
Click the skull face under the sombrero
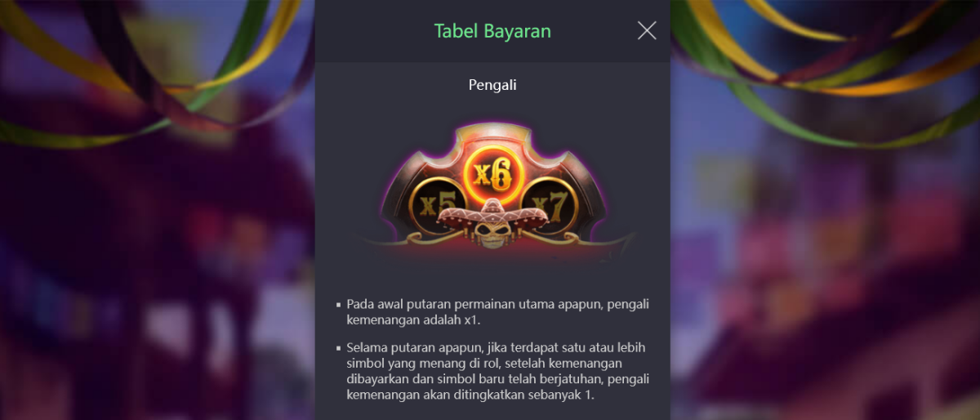coord(492,235)
